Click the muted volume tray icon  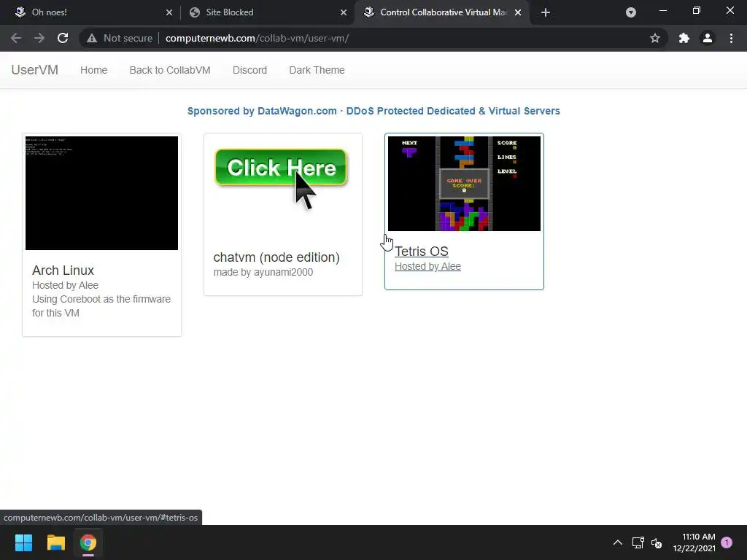point(657,542)
